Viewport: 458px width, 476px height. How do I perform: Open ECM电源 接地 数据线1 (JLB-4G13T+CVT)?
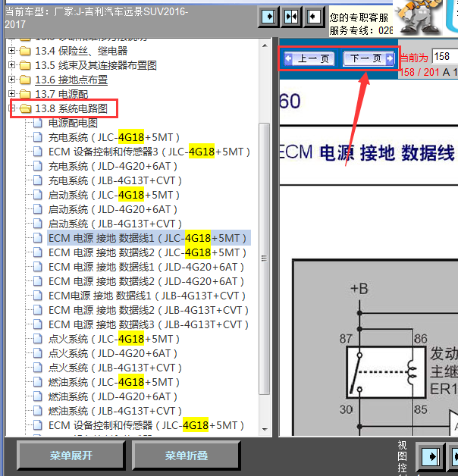pyautogui.click(x=147, y=296)
